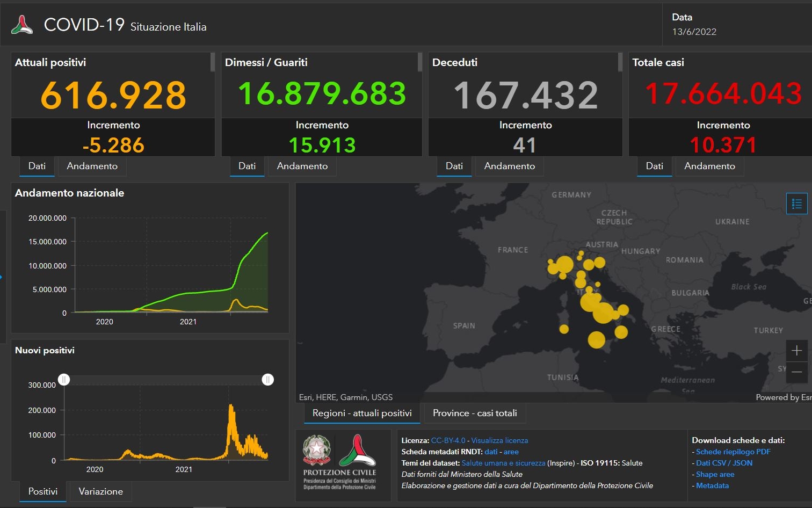
Task: Click the 616.928 attuali positivi value
Action: (113, 95)
